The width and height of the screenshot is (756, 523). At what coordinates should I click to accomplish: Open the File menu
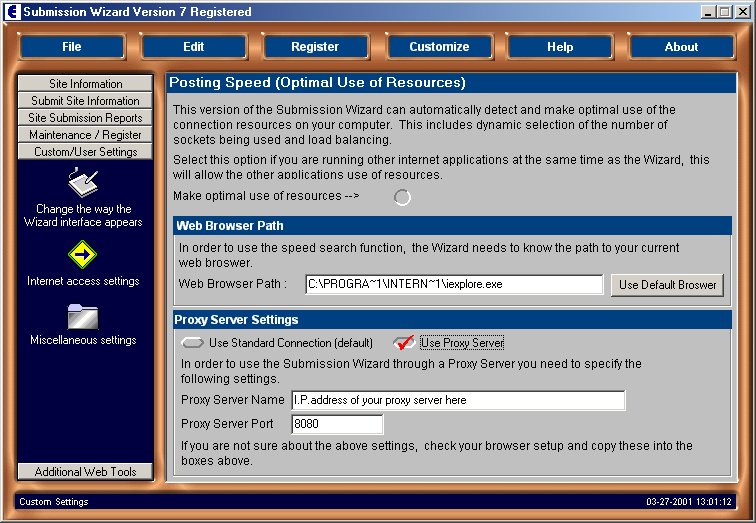pyautogui.click(x=72, y=47)
